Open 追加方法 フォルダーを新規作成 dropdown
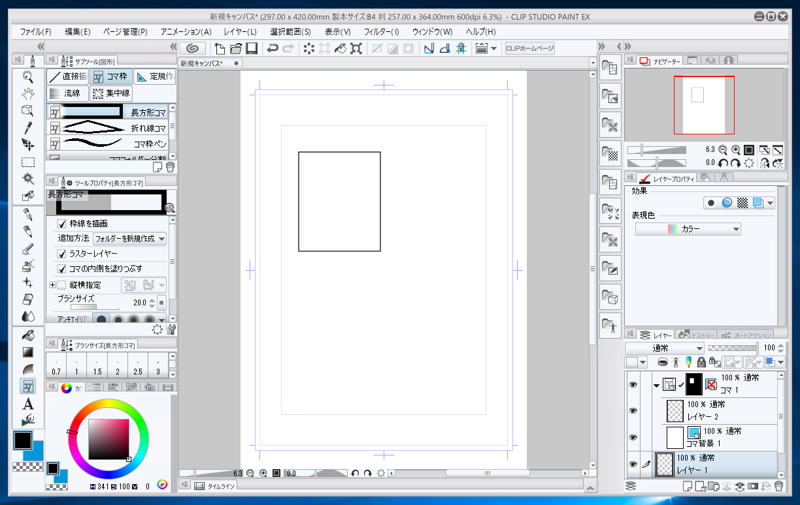The height and width of the screenshot is (505, 800). (130, 238)
